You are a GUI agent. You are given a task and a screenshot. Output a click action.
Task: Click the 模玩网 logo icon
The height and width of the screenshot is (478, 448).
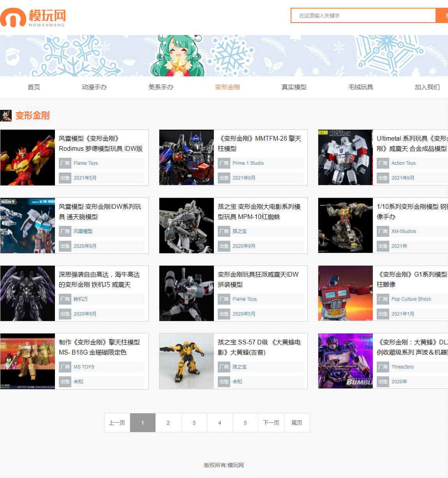pos(13,18)
